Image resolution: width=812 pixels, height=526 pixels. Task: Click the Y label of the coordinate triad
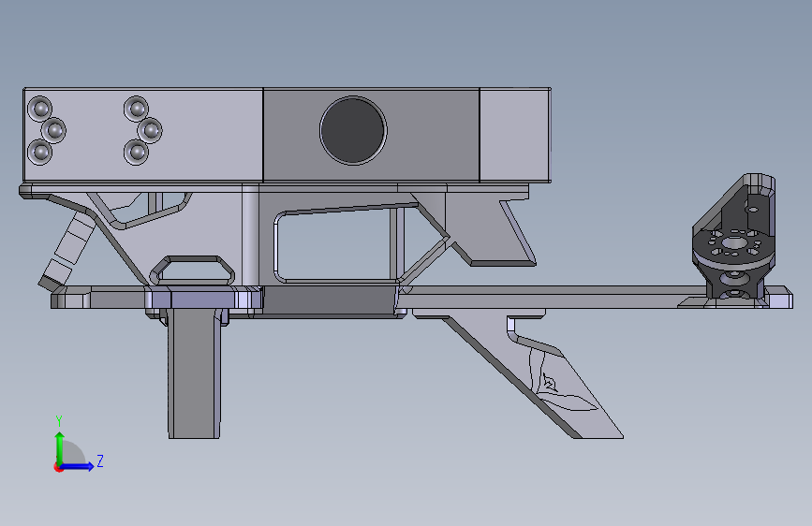[x=59, y=421]
